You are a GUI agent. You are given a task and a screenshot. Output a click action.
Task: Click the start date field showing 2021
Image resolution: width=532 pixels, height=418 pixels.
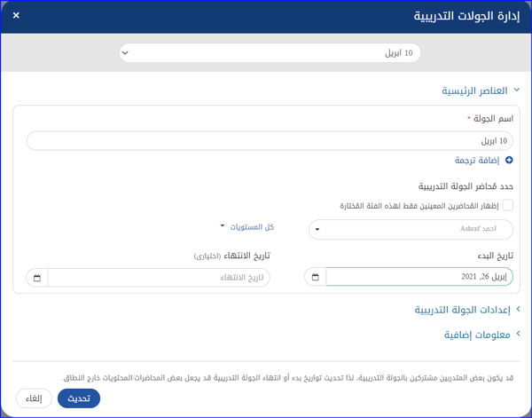click(419, 277)
